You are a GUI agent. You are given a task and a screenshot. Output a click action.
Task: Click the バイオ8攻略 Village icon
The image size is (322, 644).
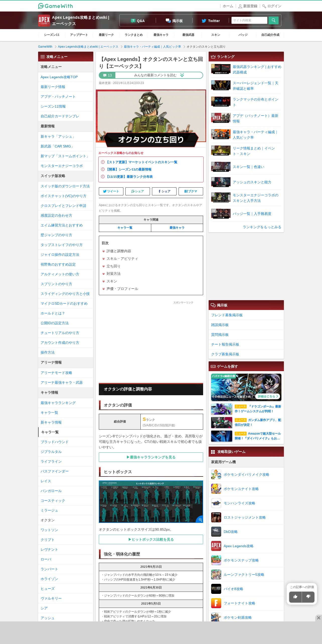tap(216, 589)
